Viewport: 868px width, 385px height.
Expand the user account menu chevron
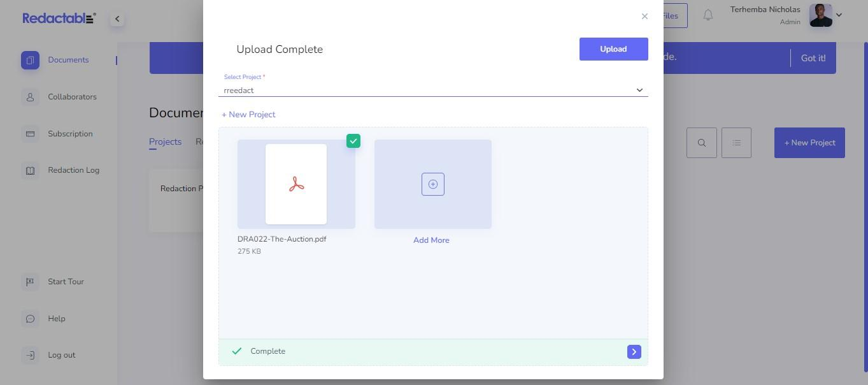pyautogui.click(x=839, y=15)
